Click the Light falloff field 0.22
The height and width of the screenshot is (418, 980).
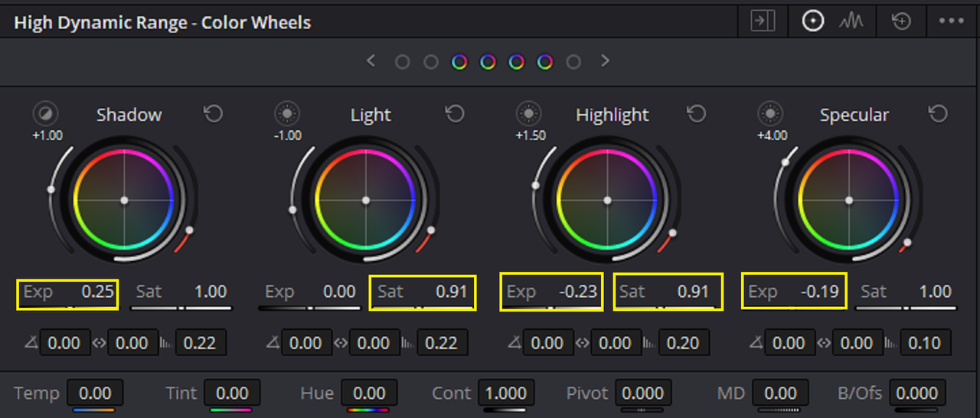click(x=442, y=343)
